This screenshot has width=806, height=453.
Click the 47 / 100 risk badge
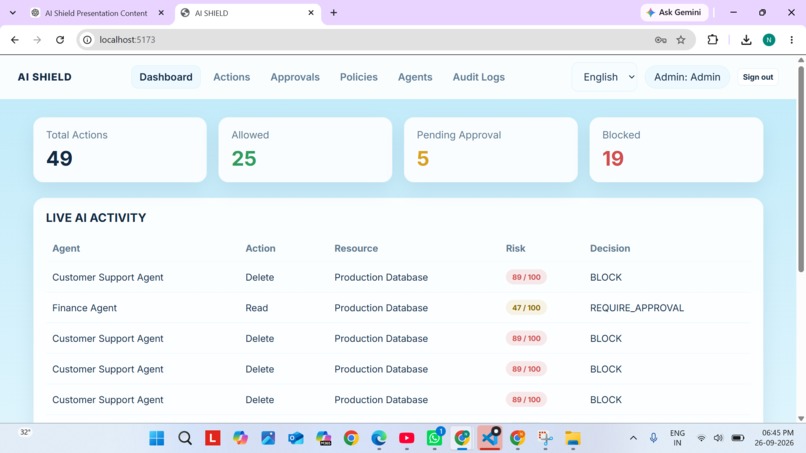tap(526, 308)
